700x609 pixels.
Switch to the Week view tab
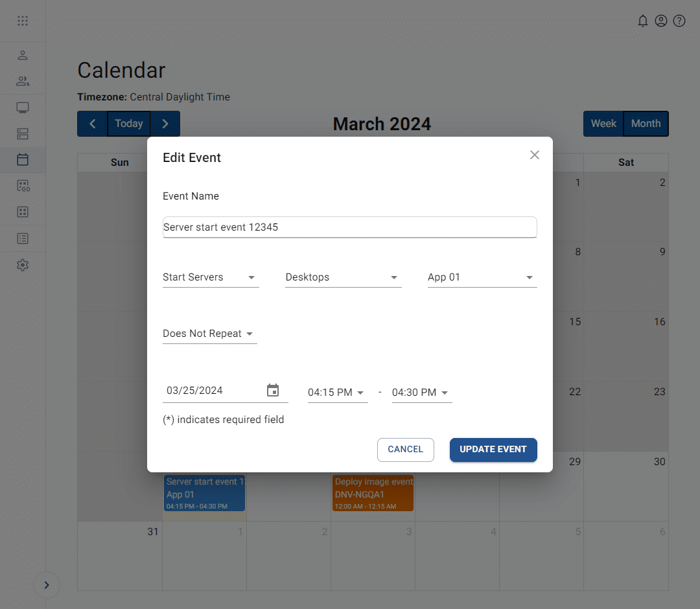603,124
